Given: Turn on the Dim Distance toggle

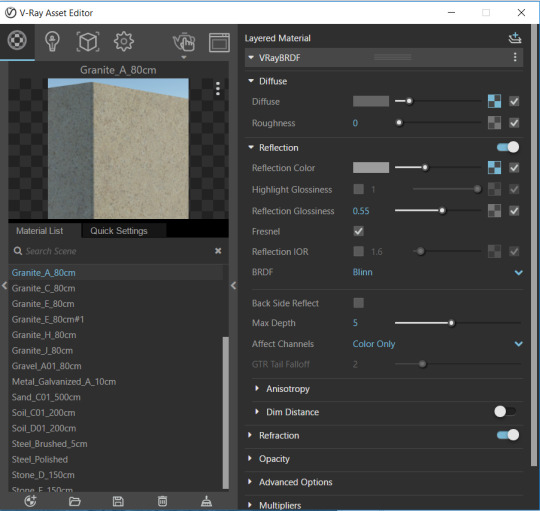Looking at the screenshot, I should point(505,411).
